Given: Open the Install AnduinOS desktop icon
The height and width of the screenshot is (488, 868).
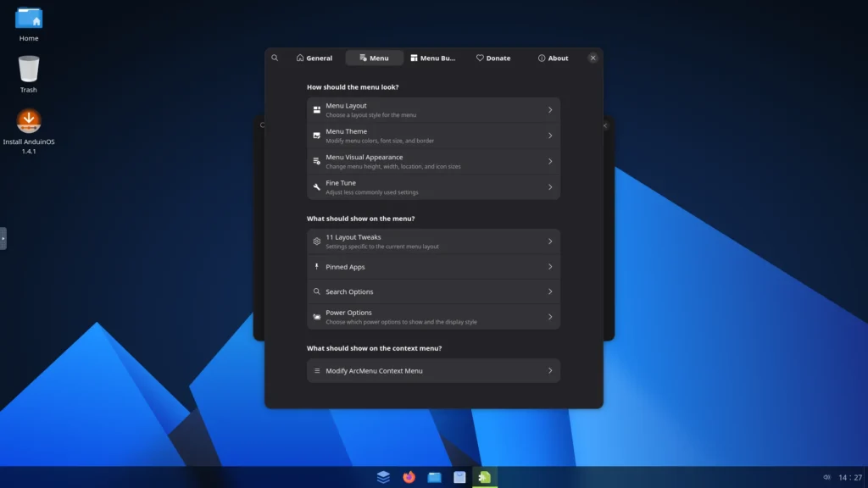Looking at the screenshot, I should coord(29,121).
